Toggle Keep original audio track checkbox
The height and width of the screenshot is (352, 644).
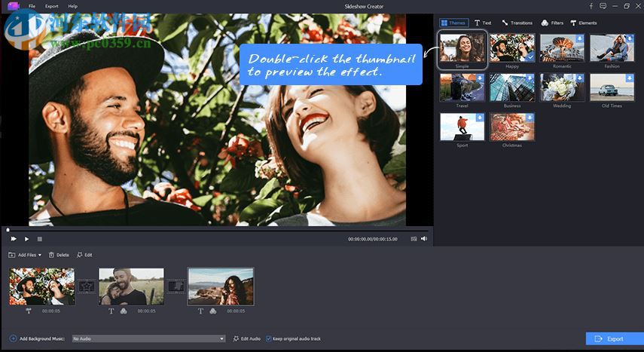tap(269, 339)
